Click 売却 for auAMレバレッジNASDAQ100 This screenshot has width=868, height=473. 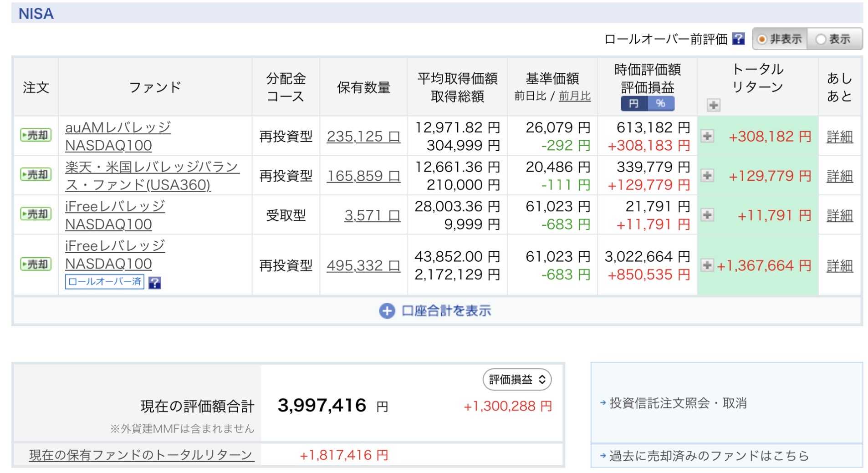coord(36,135)
